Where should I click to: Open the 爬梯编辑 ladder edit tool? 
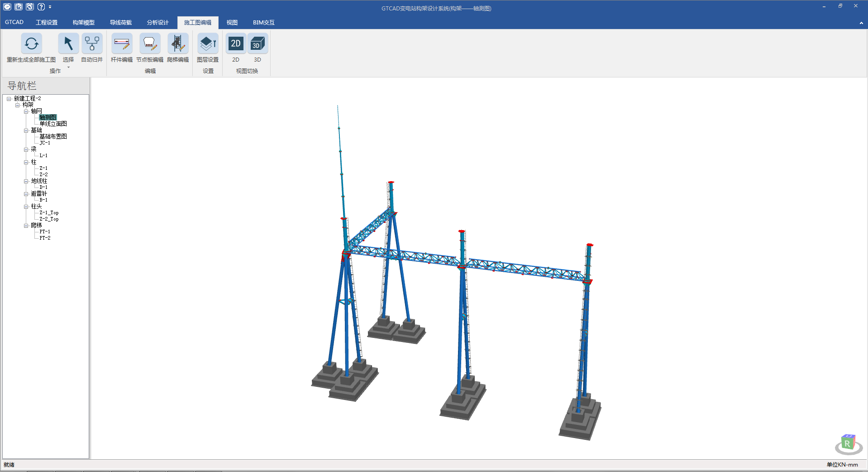click(177, 44)
